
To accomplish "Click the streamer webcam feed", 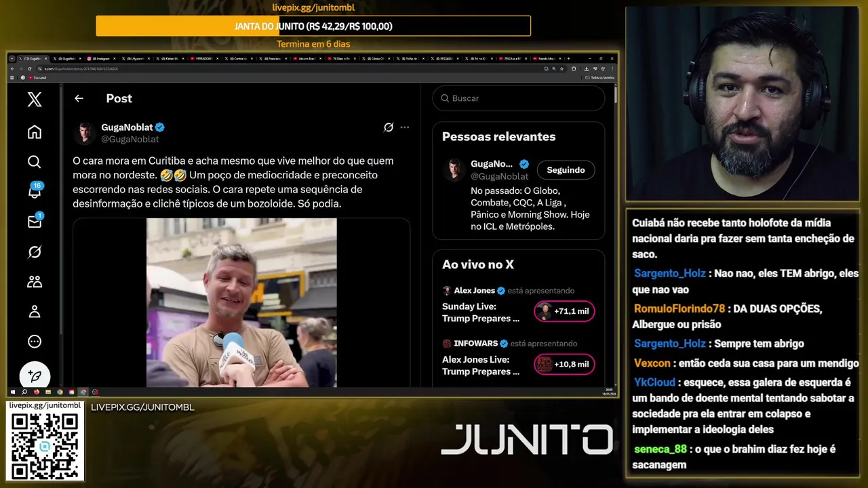I will pyautogui.click(x=742, y=104).
